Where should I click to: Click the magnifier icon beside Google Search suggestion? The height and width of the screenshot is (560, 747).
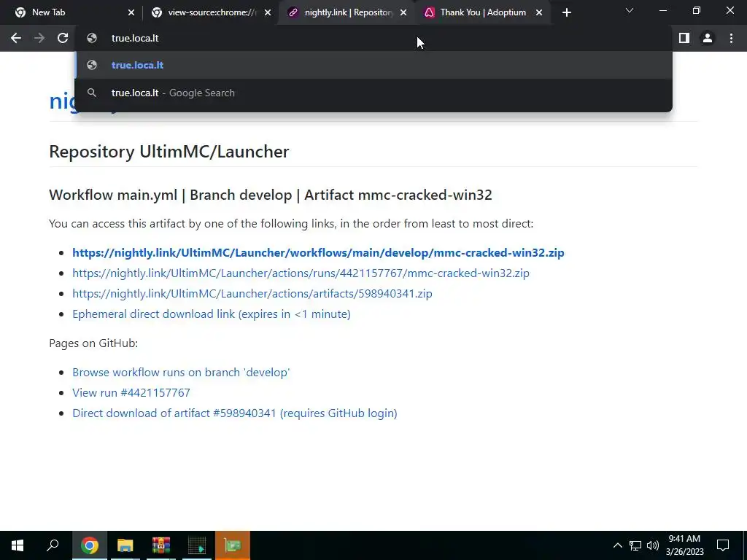(92, 93)
